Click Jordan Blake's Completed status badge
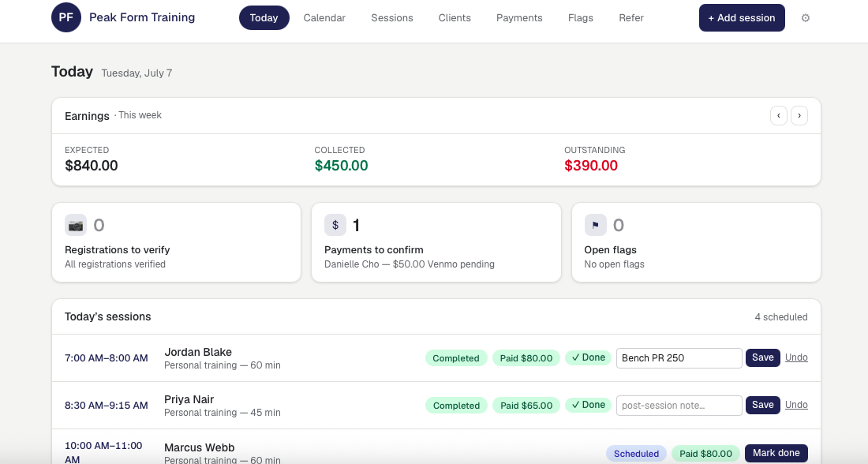Screen dimensions: 868x464 pyautogui.click(x=456, y=358)
